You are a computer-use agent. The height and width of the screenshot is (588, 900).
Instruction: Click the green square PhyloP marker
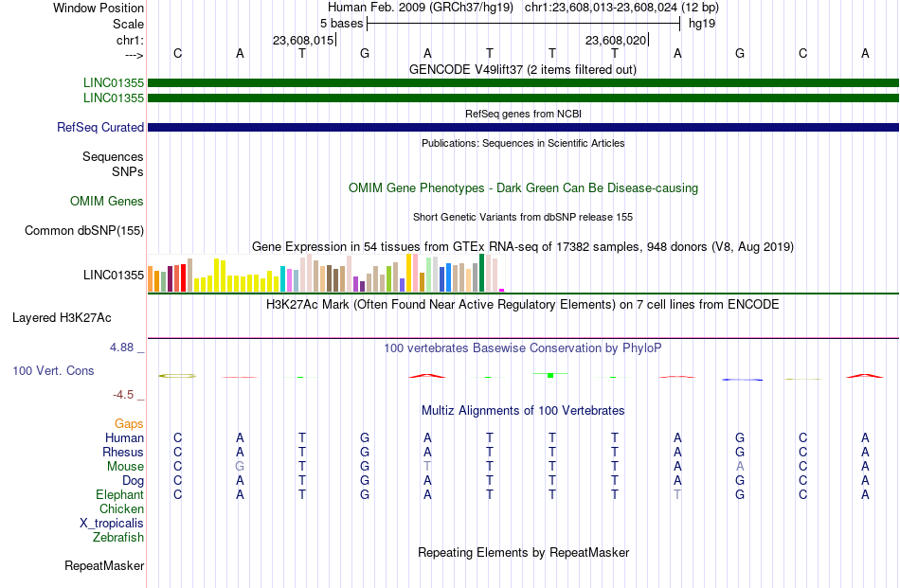click(x=550, y=375)
